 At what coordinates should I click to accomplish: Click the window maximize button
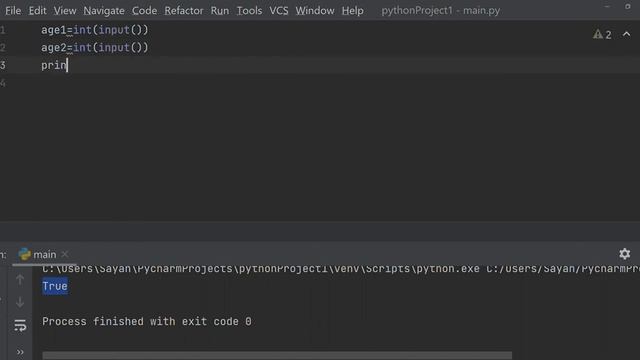pyautogui.click(x=628, y=7)
